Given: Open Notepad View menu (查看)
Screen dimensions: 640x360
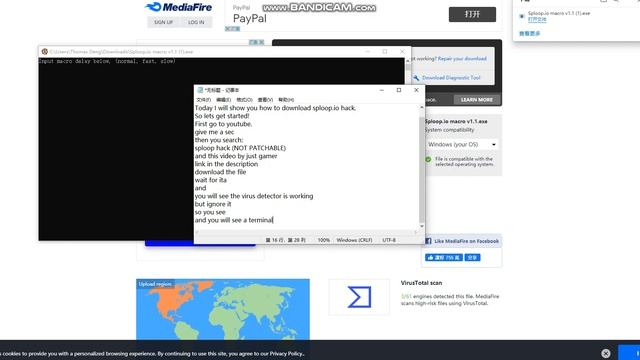Looking at the screenshot, I should (x=265, y=100).
